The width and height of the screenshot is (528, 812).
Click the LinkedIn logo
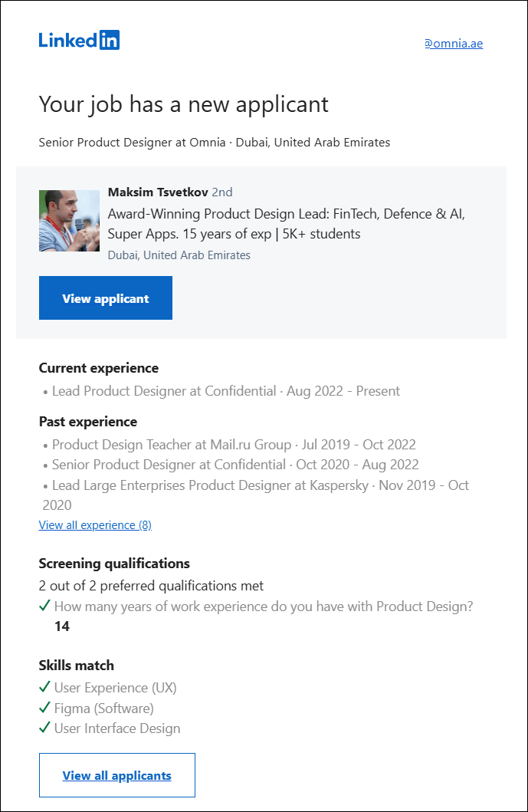pos(79,41)
